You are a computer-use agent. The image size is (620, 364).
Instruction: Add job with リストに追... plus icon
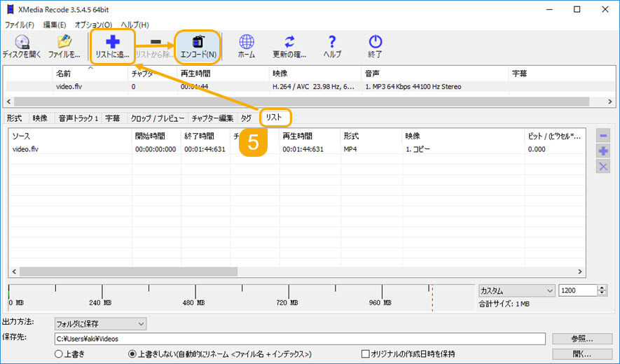coord(113,47)
